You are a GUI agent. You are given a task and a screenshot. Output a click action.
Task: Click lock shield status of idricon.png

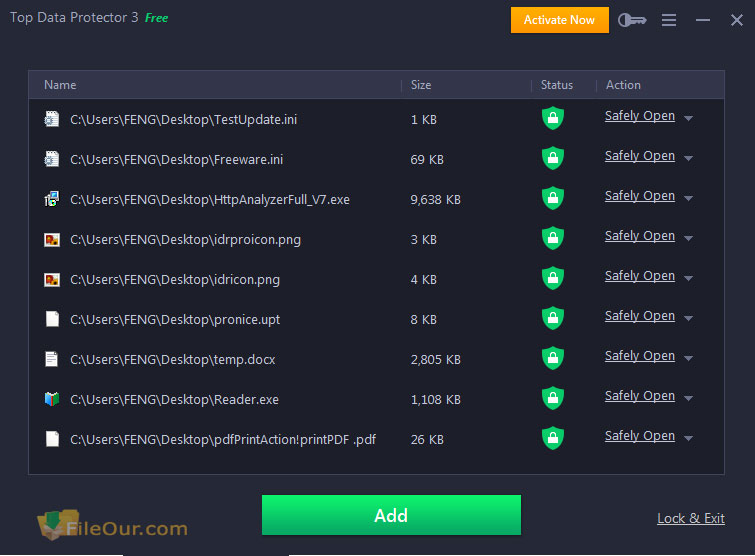tap(553, 278)
